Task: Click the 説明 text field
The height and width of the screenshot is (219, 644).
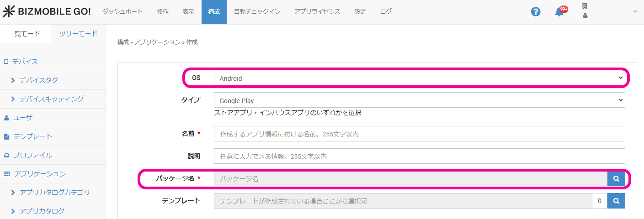Action: click(419, 156)
